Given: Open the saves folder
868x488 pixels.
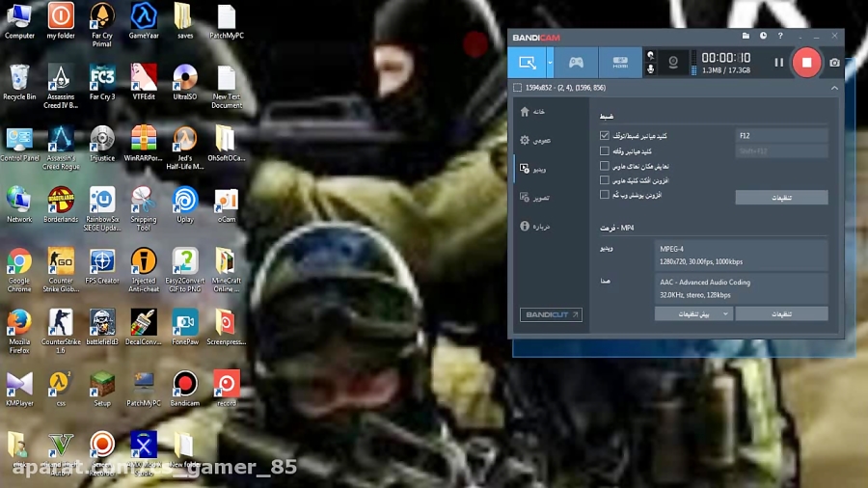Looking at the screenshot, I should (x=185, y=21).
